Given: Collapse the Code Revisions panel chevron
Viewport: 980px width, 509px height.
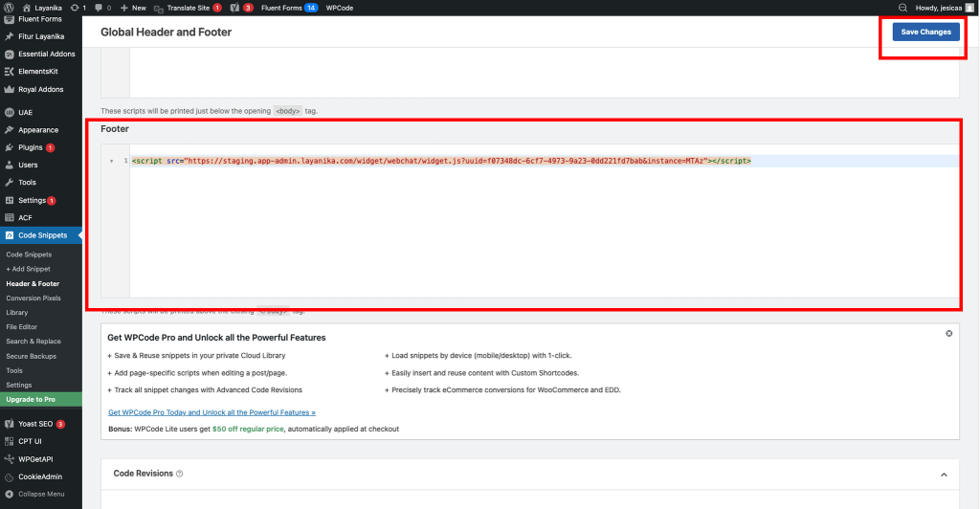Looking at the screenshot, I should [943, 474].
